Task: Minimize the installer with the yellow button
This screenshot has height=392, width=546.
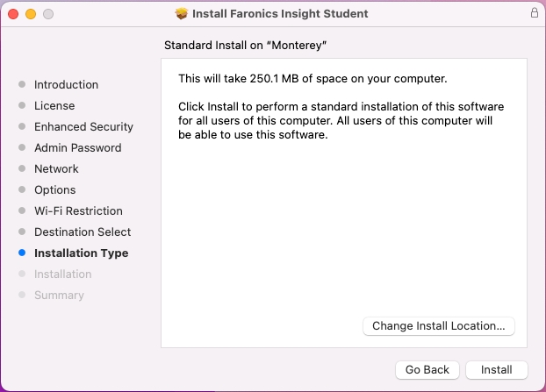Action: (31, 15)
